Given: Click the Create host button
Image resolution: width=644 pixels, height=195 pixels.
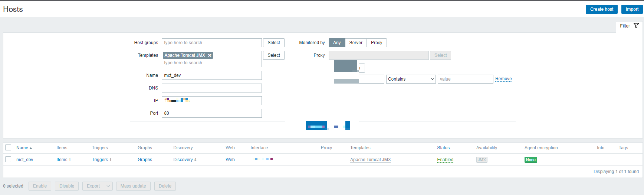Looking at the screenshot, I should click(x=602, y=9).
